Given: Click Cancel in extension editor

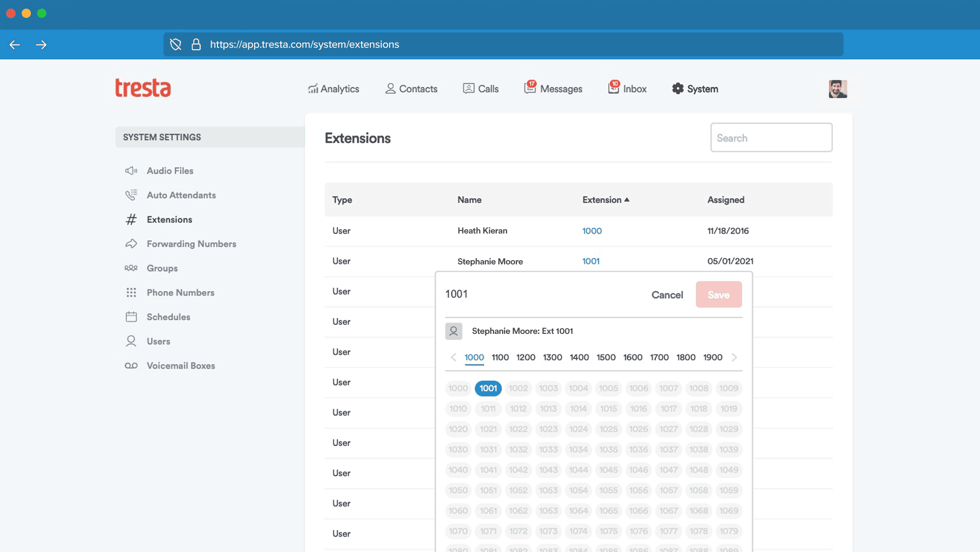Looking at the screenshot, I should click(667, 295).
